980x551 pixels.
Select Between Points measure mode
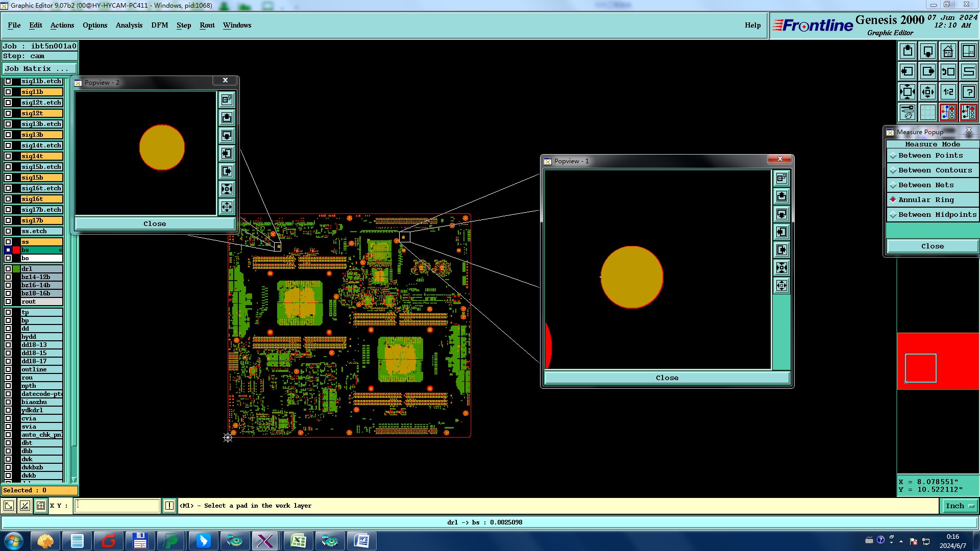(x=930, y=156)
